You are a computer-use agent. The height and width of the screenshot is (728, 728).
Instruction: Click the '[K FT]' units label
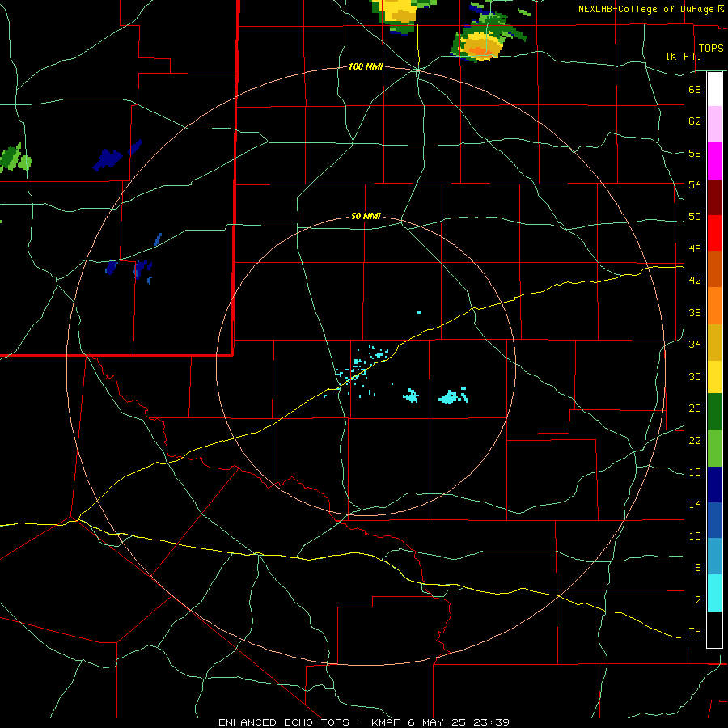pyautogui.click(x=684, y=56)
